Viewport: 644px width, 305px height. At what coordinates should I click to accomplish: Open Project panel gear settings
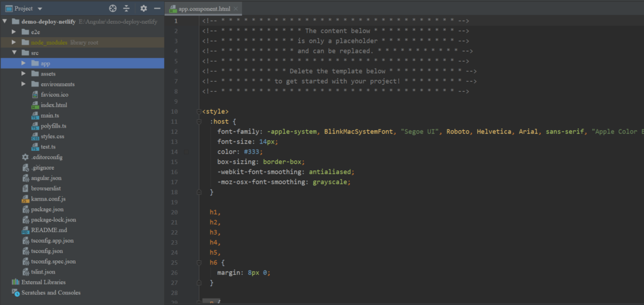(x=143, y=9)
